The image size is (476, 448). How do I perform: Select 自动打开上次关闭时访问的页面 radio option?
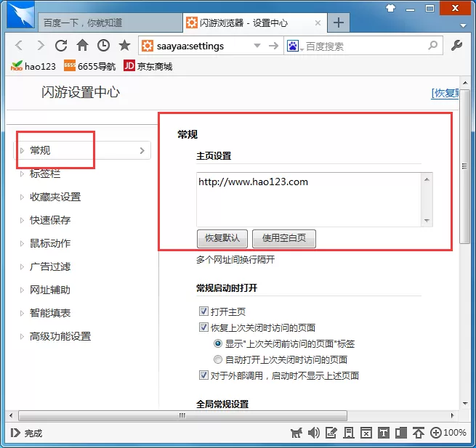click(218, 359)
